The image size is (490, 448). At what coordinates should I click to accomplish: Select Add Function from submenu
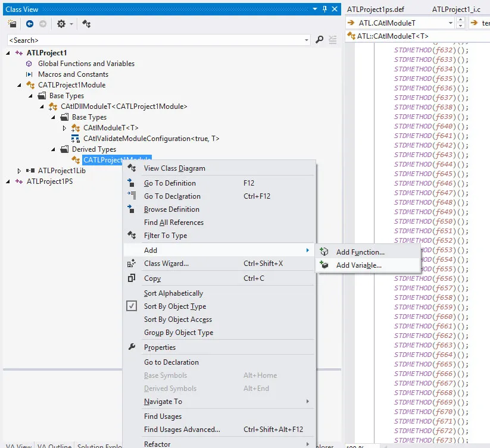click(360, 252)
